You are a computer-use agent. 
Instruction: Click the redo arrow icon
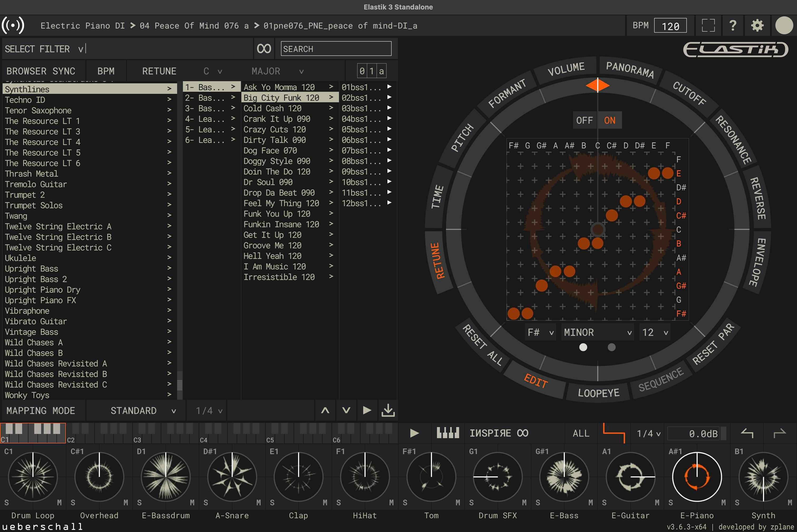click(779, 433)
